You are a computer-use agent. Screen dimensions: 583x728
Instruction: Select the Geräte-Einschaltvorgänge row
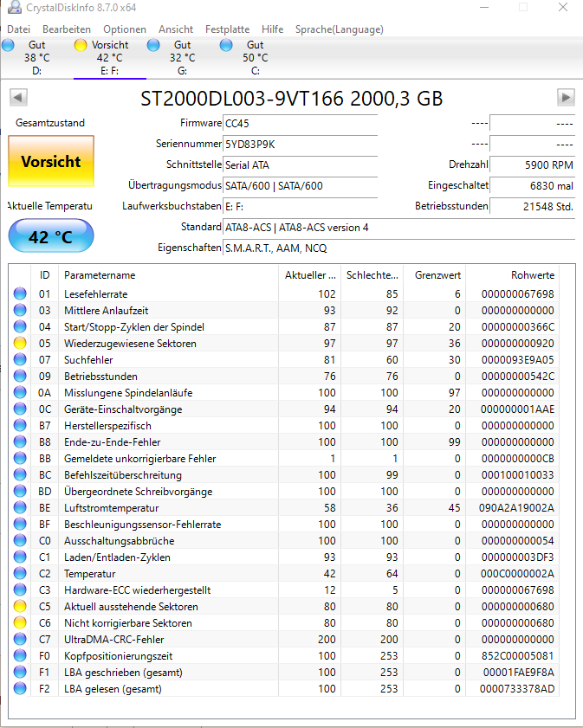(x=284, y=409)
